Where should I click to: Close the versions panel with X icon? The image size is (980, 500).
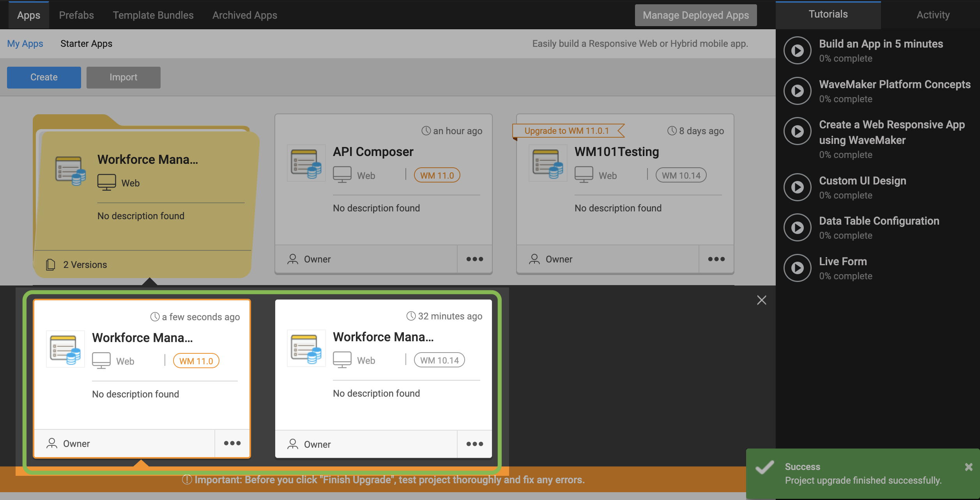coord(761,300)
